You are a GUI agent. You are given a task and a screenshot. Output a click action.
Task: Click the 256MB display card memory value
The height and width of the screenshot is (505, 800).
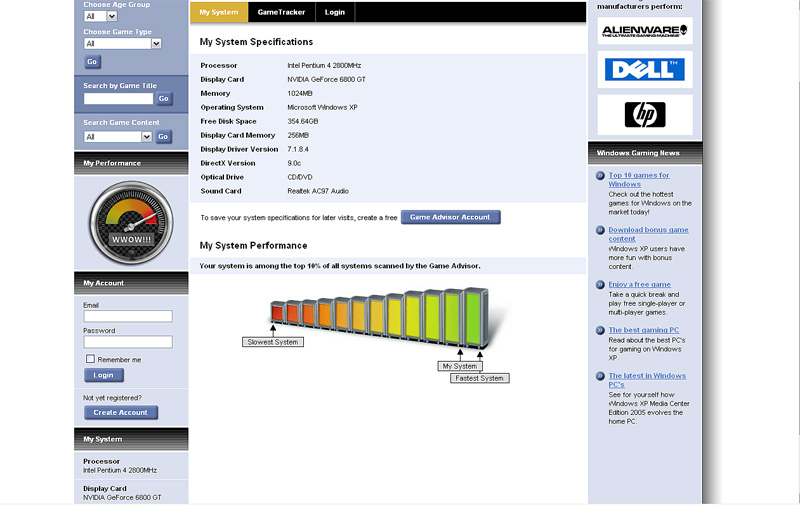coord(298,135)
